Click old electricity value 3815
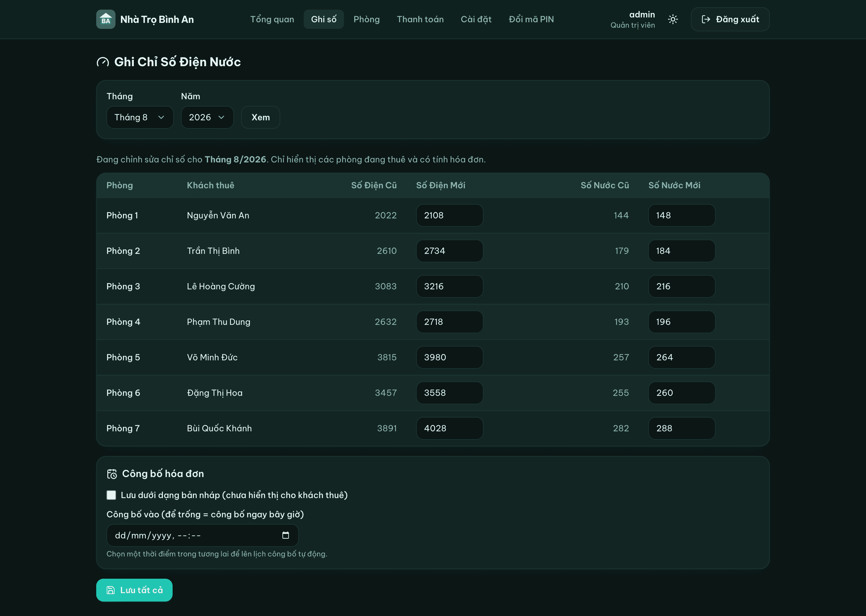866x616 pixels. [387, 357]
